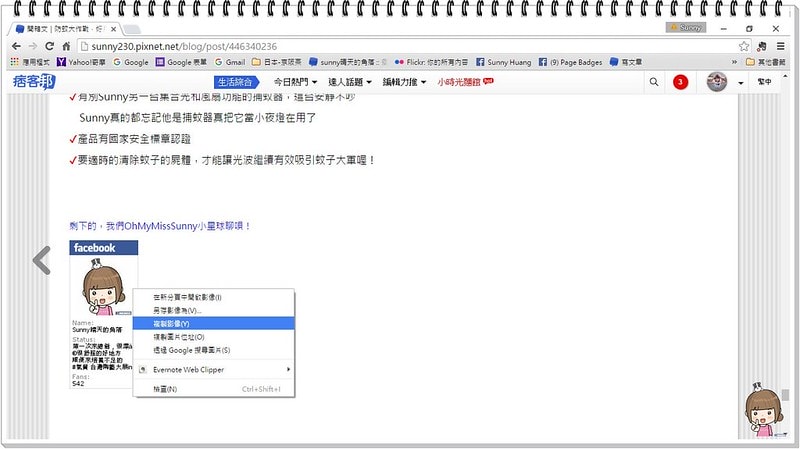The width and height of the screenshot is (800, 449).
Task: Open the 寫文章 write-post bookmark
Action: (x=626, y=62)
